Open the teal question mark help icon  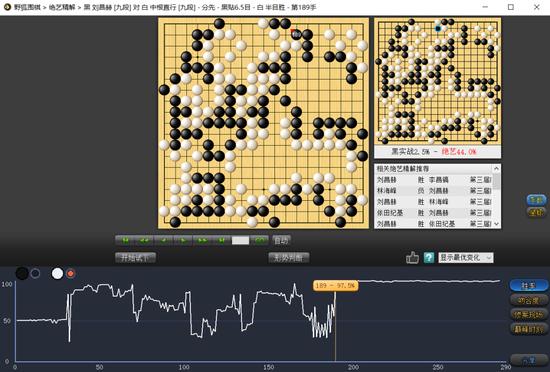[x=429, y=258]
